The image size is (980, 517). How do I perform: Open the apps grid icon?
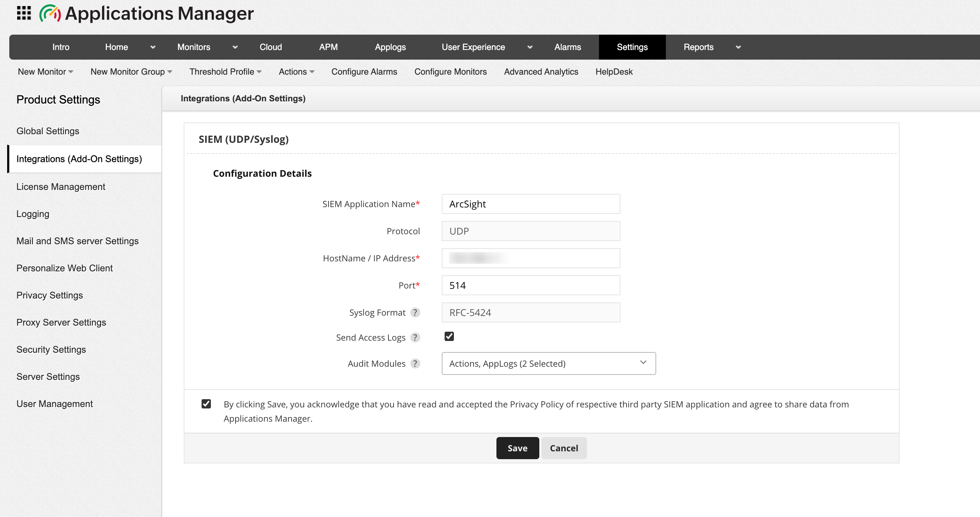24,13
